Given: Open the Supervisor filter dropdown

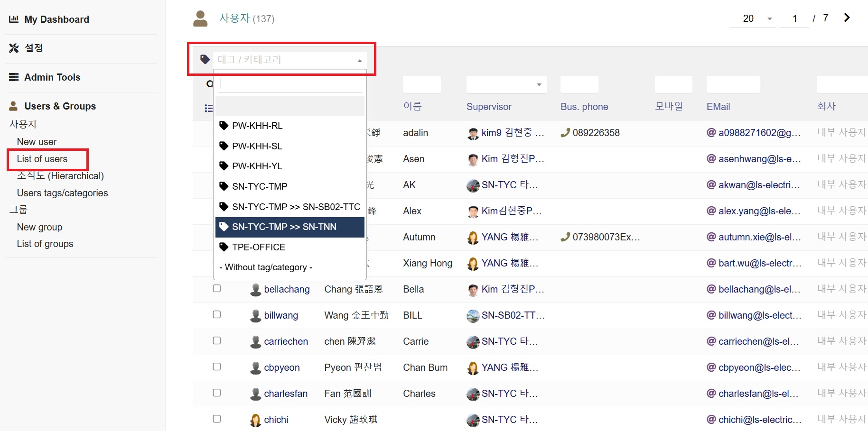Looking at the screenshot, I should click(539, 85).
